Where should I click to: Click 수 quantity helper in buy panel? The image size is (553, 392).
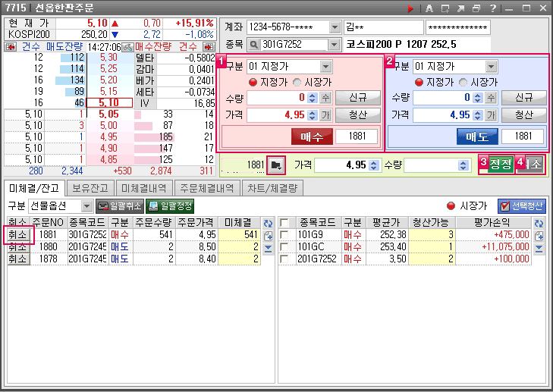pos(325,98)
